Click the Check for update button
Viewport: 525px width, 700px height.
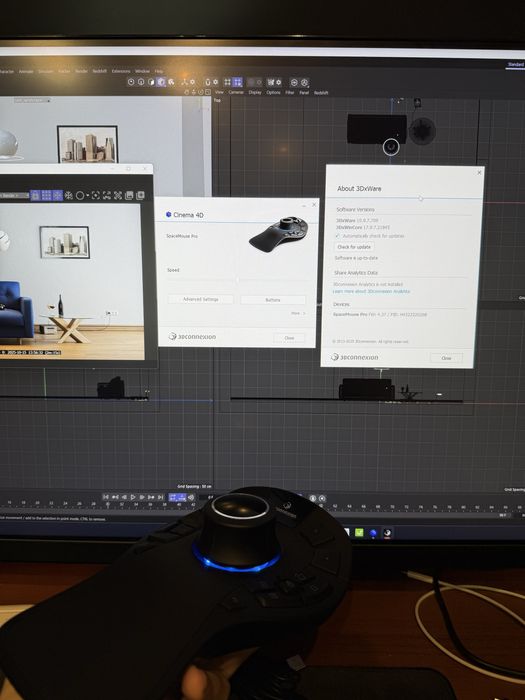354,247
